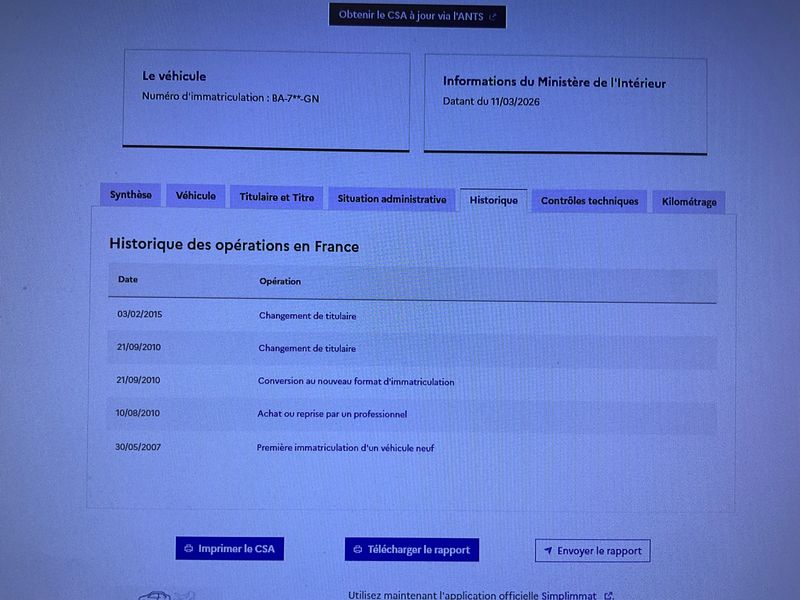This screenshot has height=600, width=800.
Task: Click 'Informations du Ministère de l'Intérieur' heading
Action: 554,82
